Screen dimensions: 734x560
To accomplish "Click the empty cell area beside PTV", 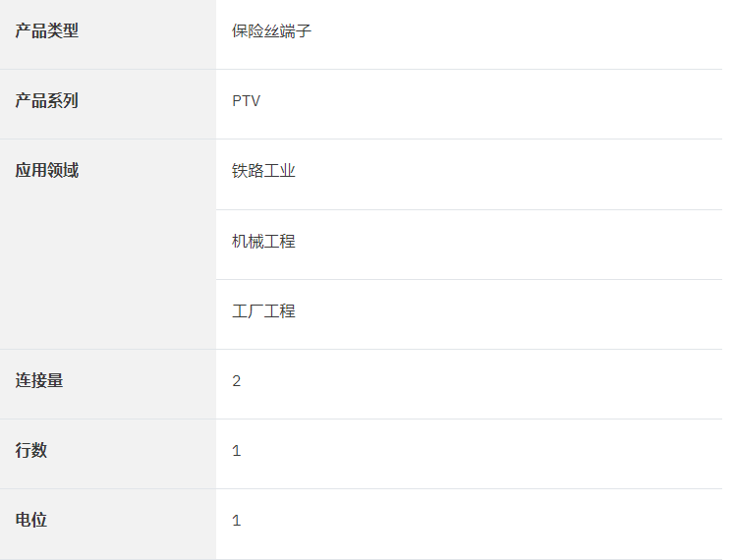I will [x=491, y=104].
